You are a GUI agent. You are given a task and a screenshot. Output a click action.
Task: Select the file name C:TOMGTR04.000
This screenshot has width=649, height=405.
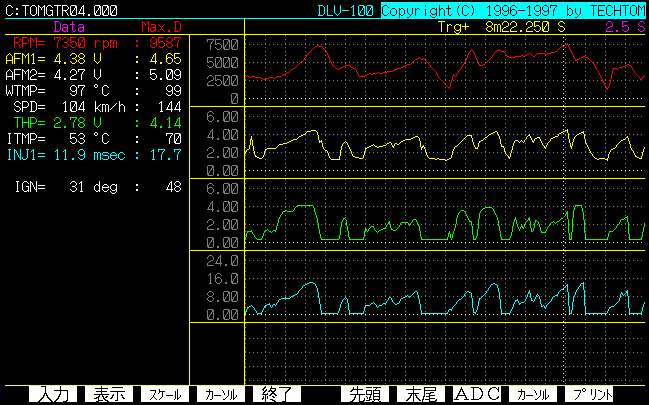click(x=61, y=10)
